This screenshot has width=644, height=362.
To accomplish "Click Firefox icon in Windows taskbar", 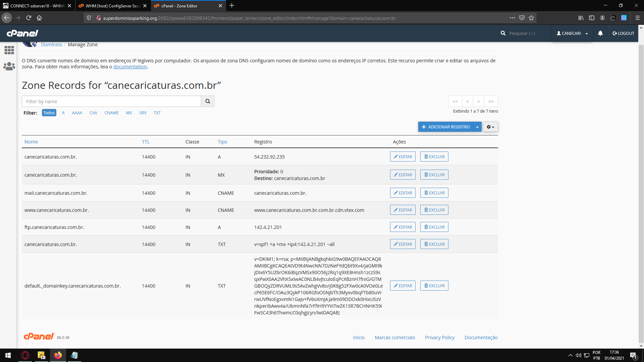I will (x=58, y=355).
